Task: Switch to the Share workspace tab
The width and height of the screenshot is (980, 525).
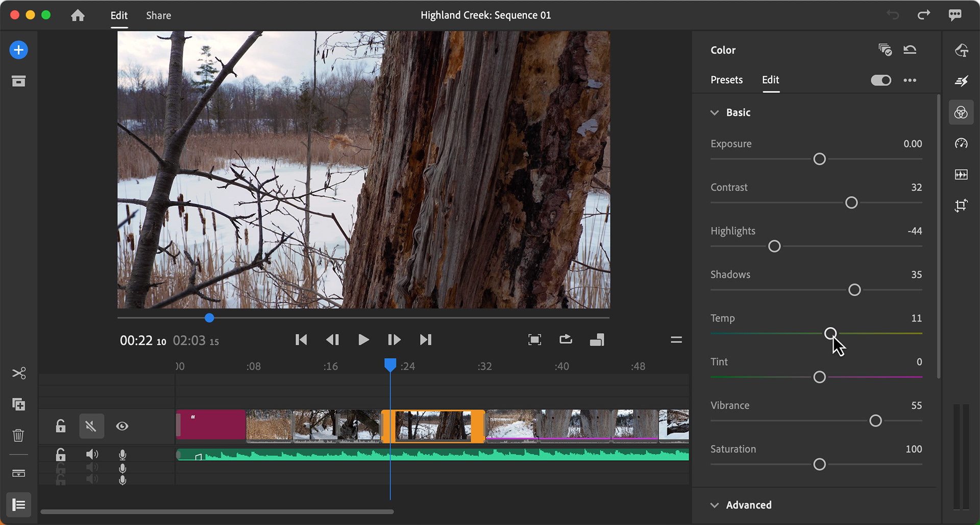Action: pos(158,15)
